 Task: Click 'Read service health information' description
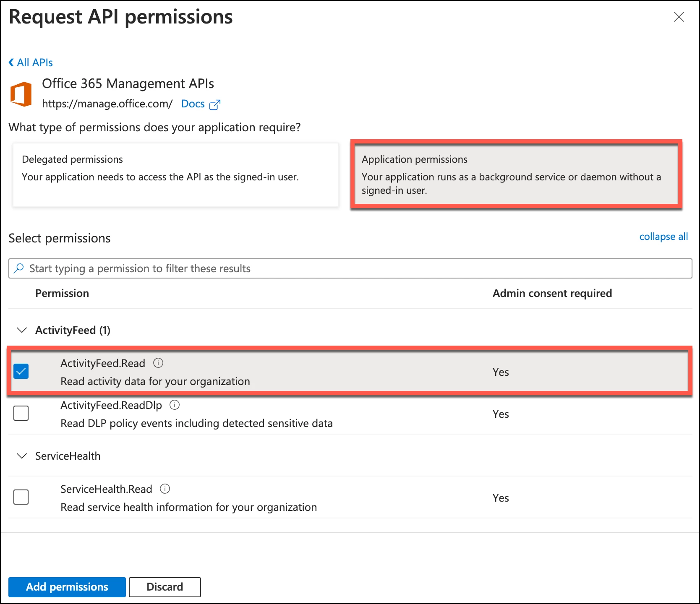pyautogui.click(x=189, y=507)
